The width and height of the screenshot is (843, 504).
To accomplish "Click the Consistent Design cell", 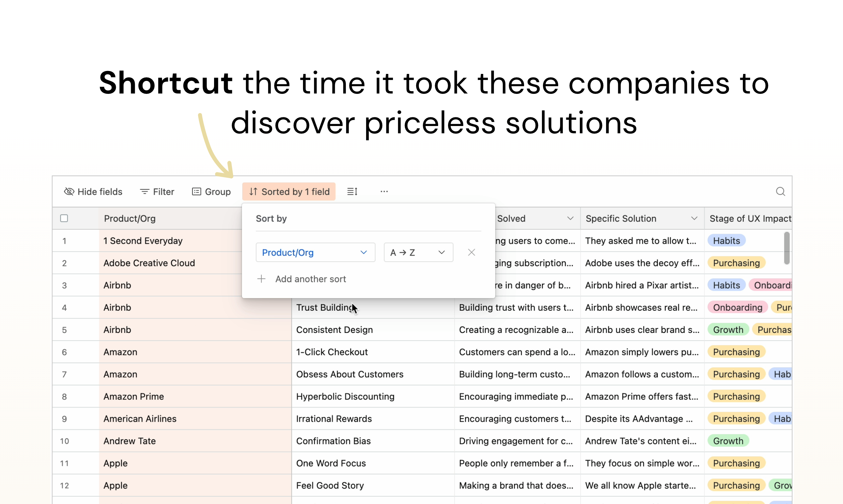I will click(x=373, y=330).
